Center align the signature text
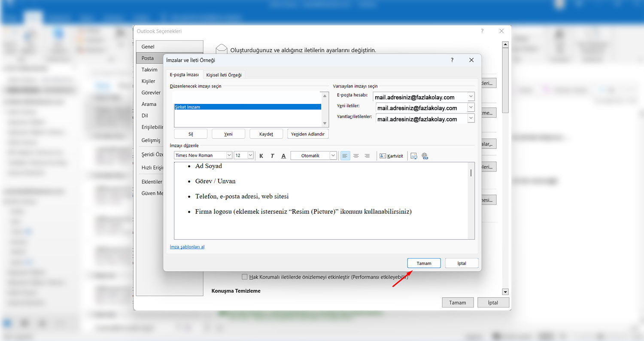 click(356, 156)
